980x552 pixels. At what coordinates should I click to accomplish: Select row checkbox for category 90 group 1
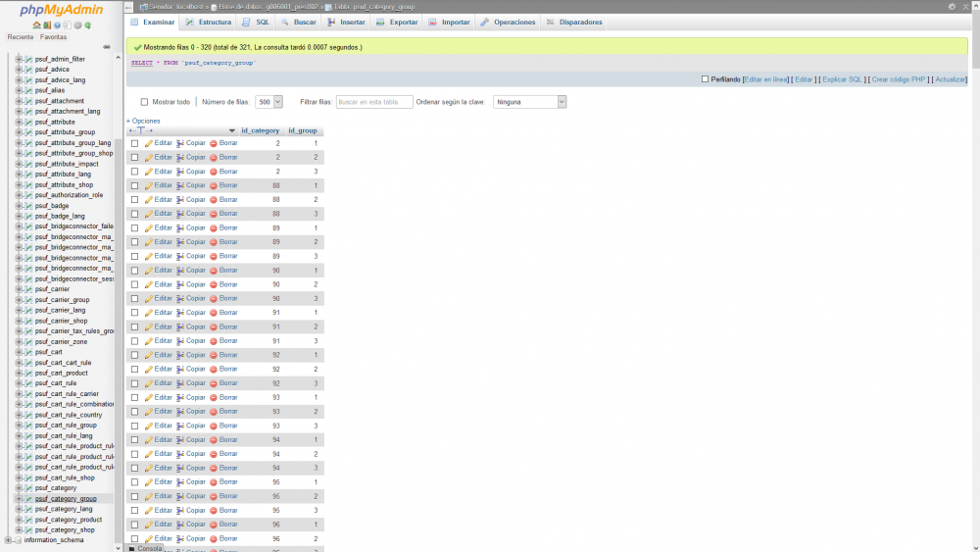click(x=134, y=271)
